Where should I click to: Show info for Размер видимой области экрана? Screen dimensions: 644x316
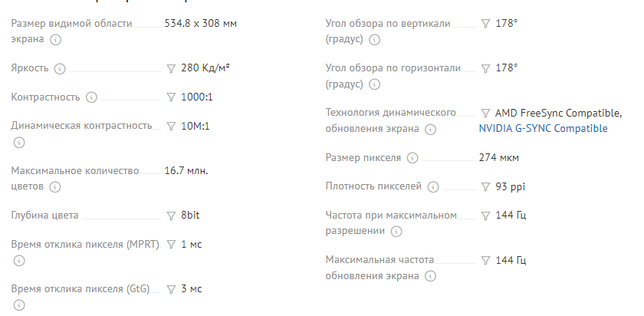[54, 40]
